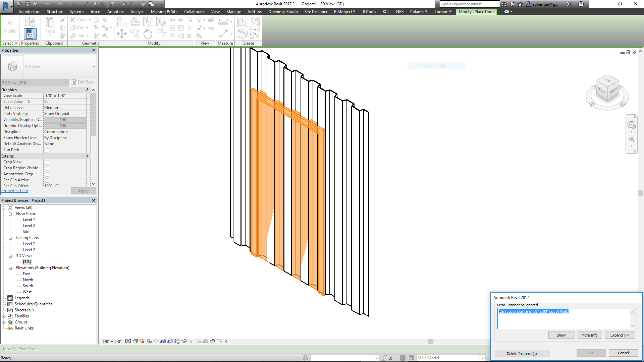Expand the Families tree node

[x=3, y=316]
